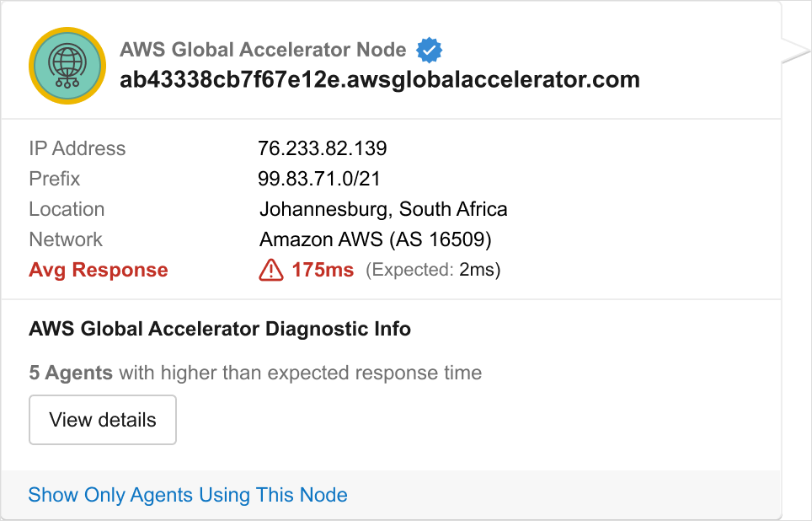Click the Prefix field label
The height and width of the screenshot is (521, 812).
point(55,179)
